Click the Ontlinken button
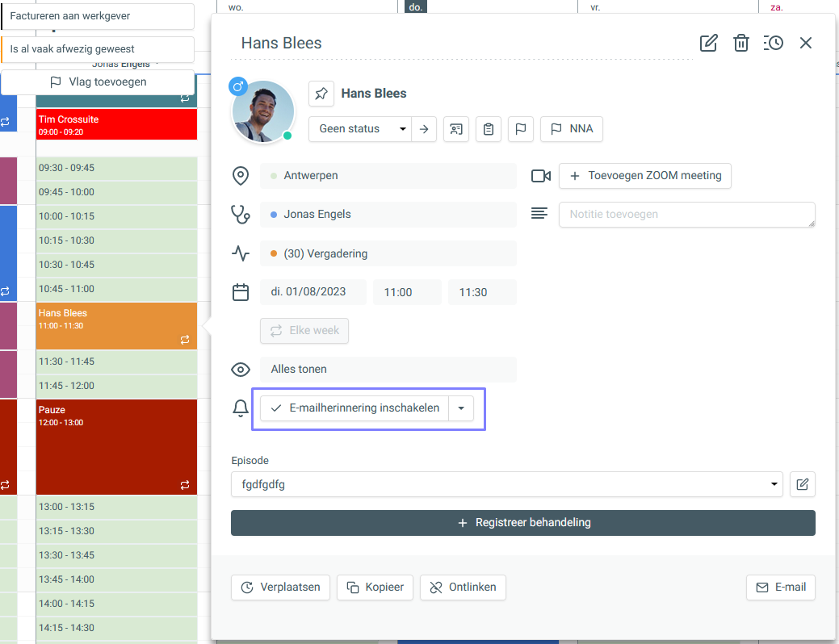This screenshot has width=839, height=644. (463, 588)
